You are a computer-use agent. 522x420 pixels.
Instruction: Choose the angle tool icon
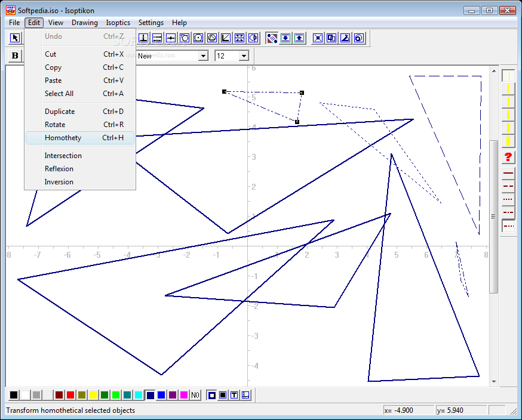pyautogui.click(x=226, y=38)
